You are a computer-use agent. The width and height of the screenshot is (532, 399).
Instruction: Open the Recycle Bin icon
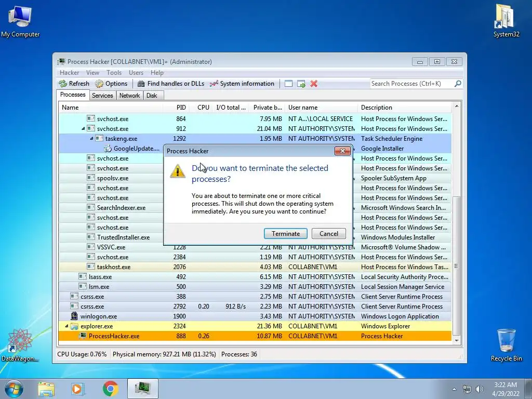(x=506, y=345)
